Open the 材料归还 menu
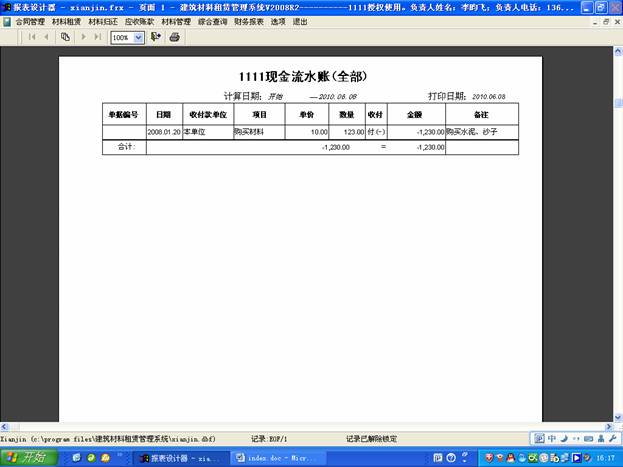Image resolution: width=623 pixels, height=467 pixels. pos(103,21)
